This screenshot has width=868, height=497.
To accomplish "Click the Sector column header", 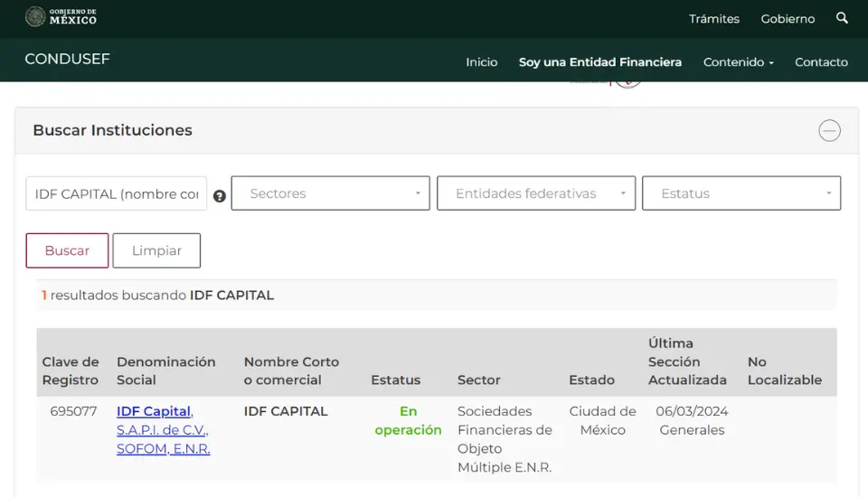I will (479, 380).
